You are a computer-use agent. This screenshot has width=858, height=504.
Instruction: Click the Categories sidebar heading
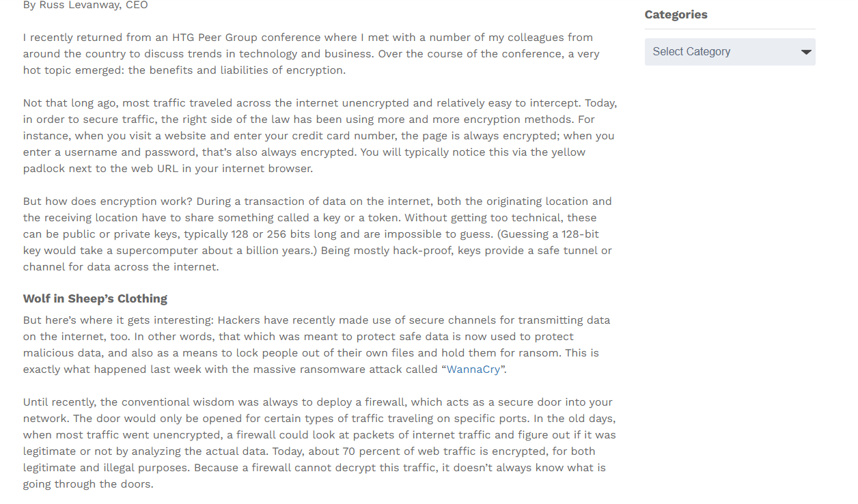click(676, 14)
